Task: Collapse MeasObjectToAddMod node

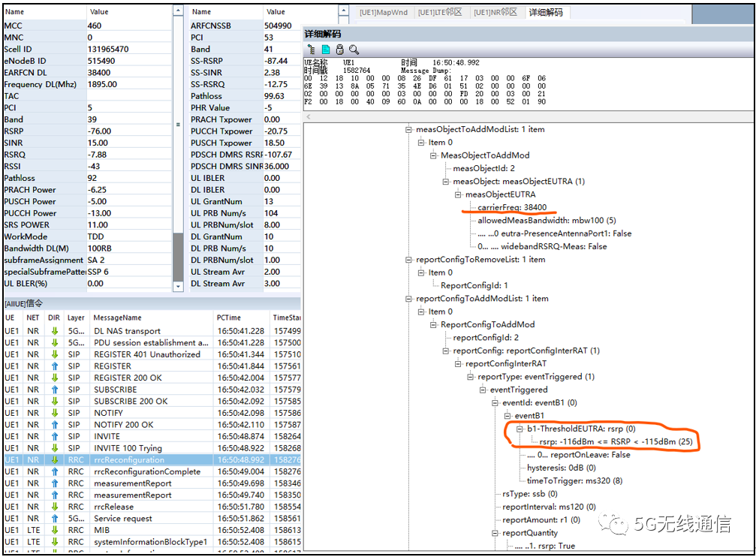Action: pyautogui.click(x=433, y=155)
